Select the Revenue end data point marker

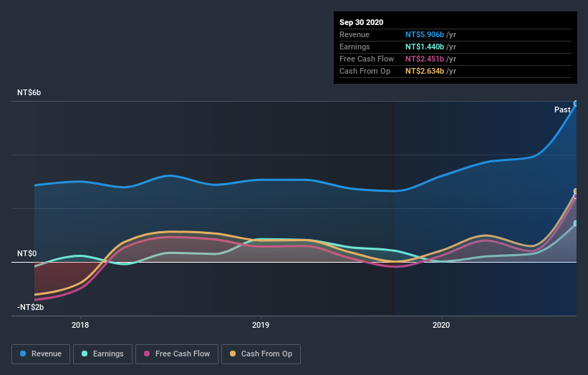[x=576, y=103]
